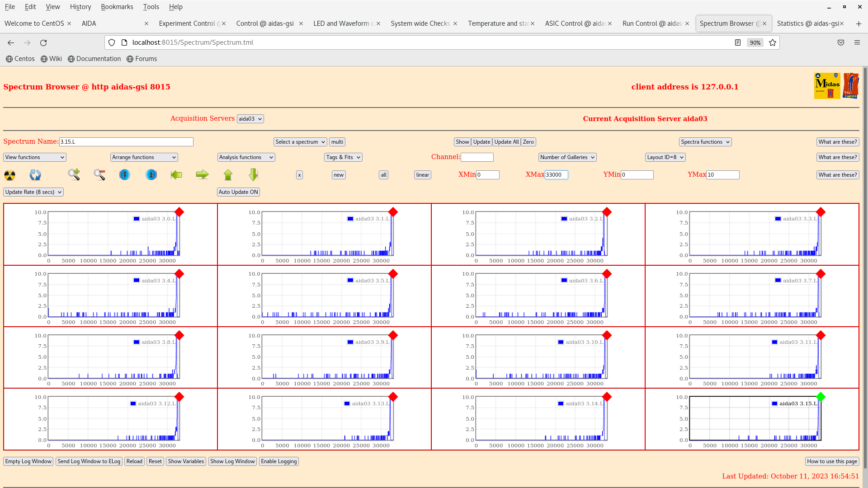Open the Bookmarks menu
This screenshot has width=868, height=488.
tap(117, 7)
